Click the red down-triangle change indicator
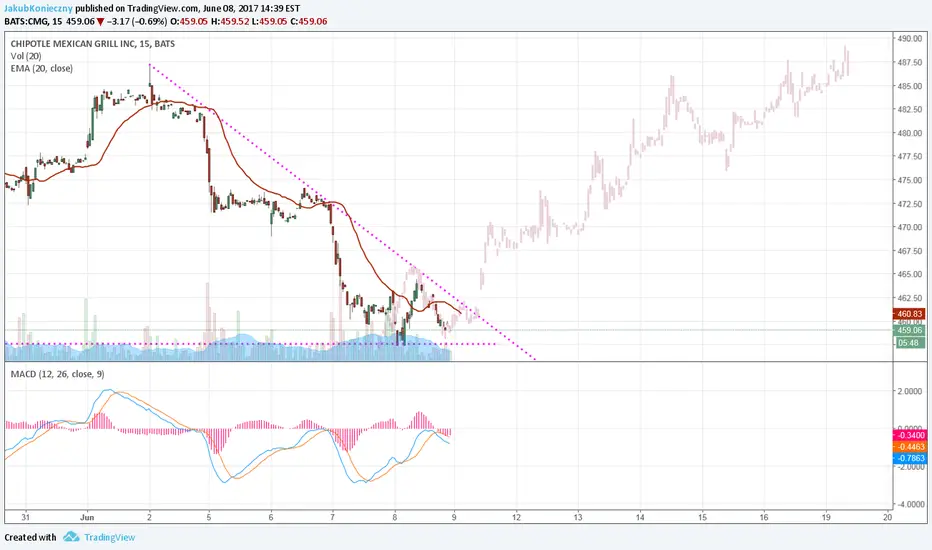This screenshot has width=932, height=550. tap(100, 22)
